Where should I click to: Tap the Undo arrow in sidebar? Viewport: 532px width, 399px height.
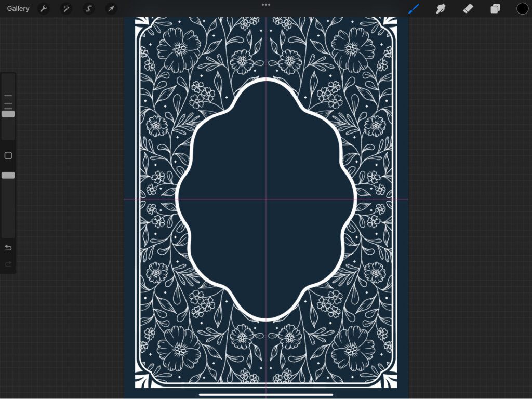point(8,247)
